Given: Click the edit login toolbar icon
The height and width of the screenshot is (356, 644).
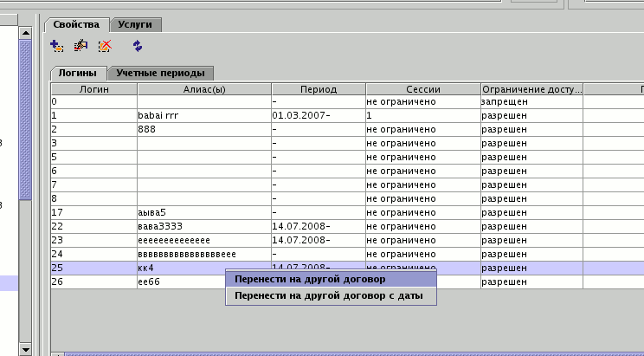Looking at the screenshot, I should pos(81,46).
